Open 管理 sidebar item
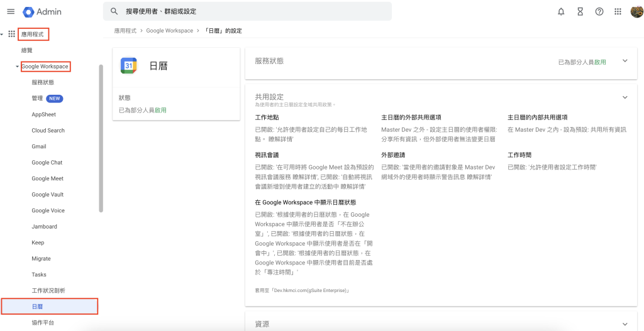 (37, 99)
